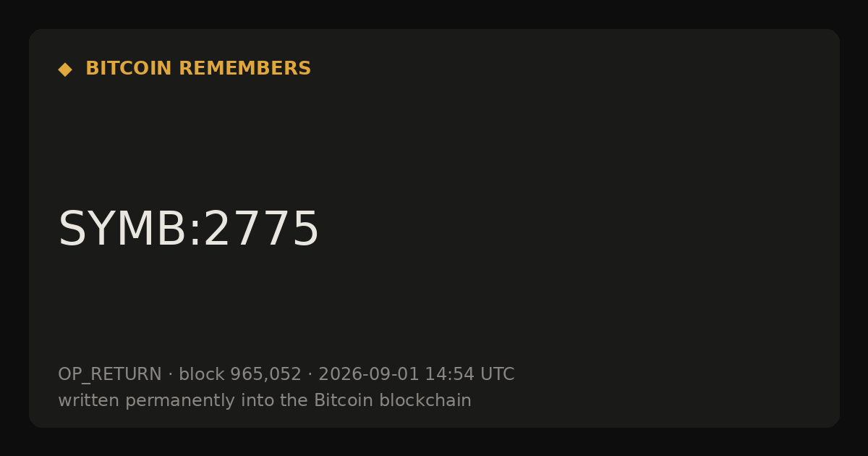Click the SYMB prefix of the message
Image resolution: width=868 pixels, height=456 pixels.
tap(122, 229)
